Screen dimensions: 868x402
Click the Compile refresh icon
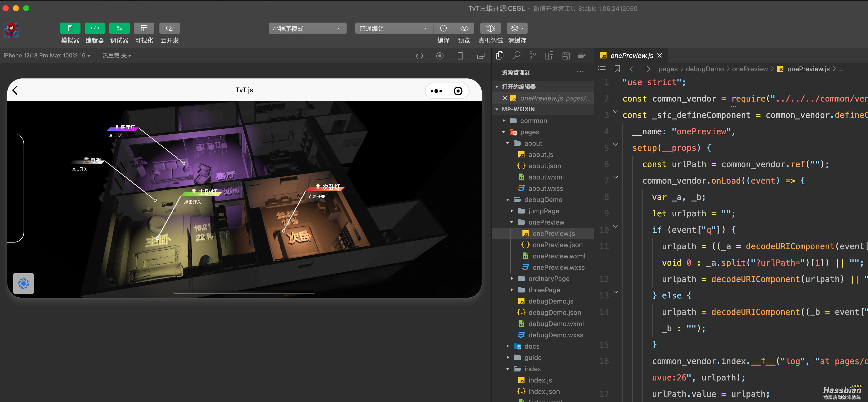pyautogui.click(x=443, y=28)
